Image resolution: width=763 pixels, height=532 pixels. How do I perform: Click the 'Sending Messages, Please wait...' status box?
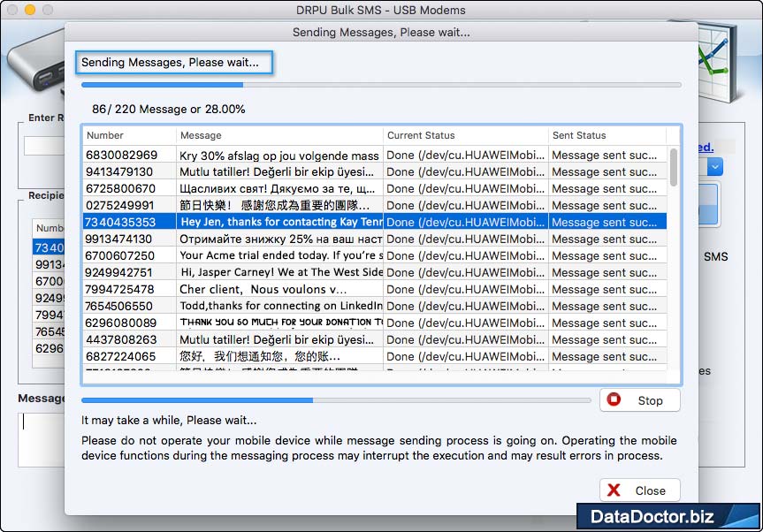(x=174, y=62)
